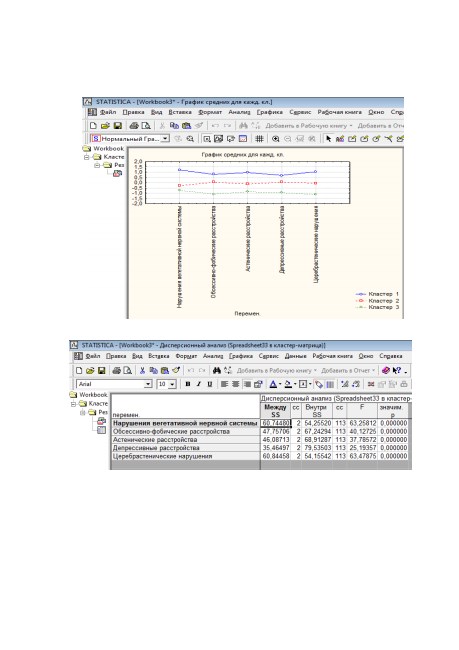Click Добавить в Рабочую книгу in the spreadsheet toolbar
This screenshot has height=650, width=459.
[x=274, y=370]
